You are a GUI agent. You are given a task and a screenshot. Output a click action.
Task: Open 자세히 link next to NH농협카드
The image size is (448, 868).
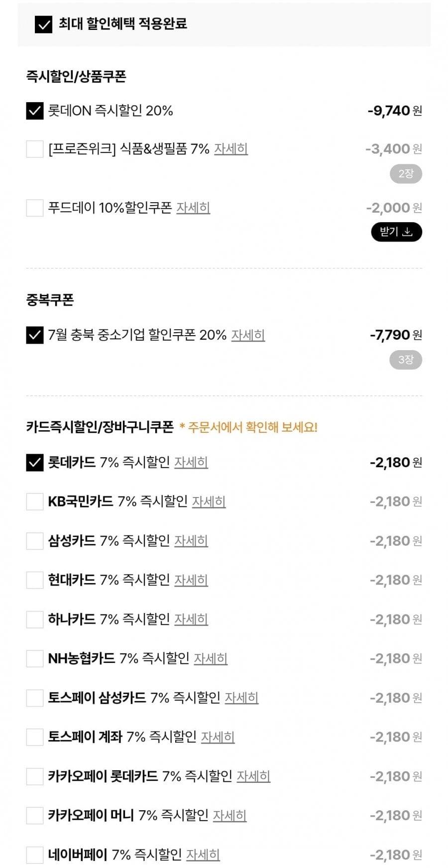pos(211,659)
